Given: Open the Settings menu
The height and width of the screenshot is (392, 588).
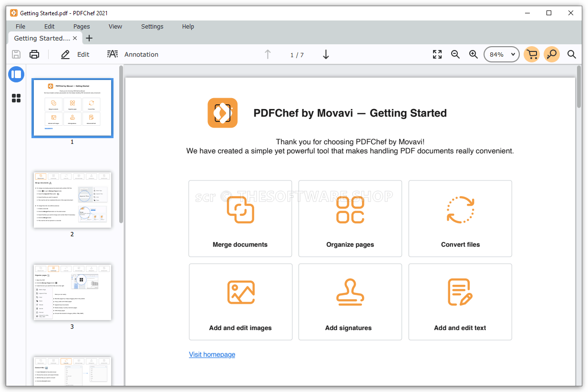Looking at the screenshot, I should pos(152,27).
